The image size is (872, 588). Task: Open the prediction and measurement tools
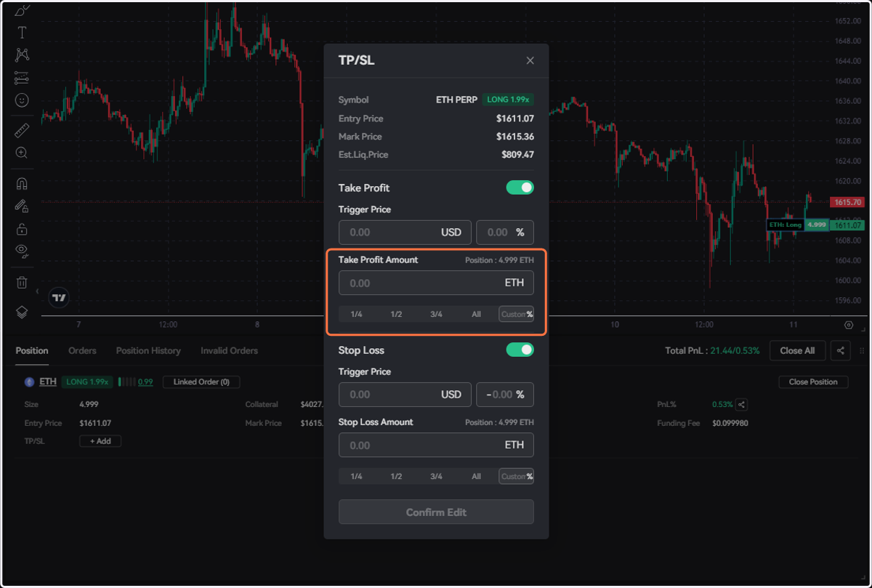[x=22, y=77]
